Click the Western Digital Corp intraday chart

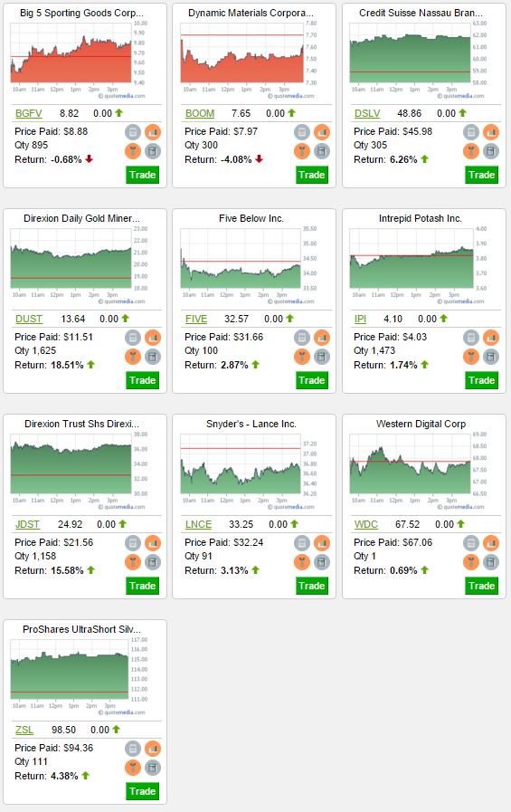click(x=418, y=470)
